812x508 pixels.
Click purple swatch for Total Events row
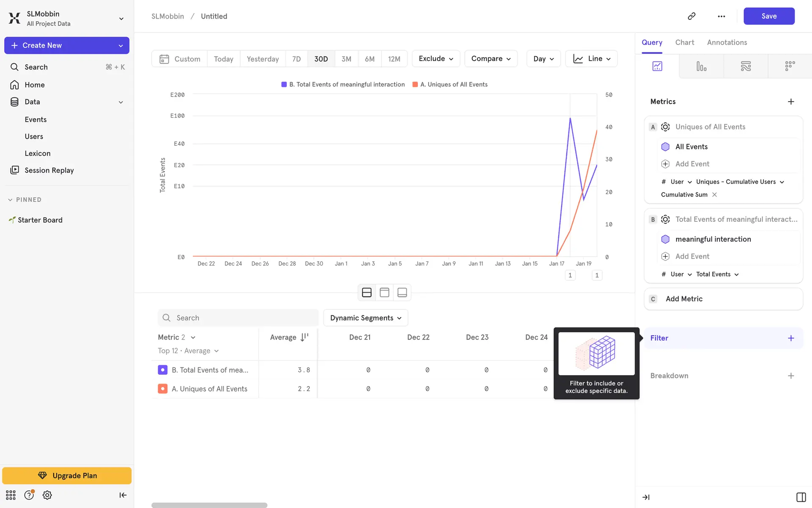[162, 370]
